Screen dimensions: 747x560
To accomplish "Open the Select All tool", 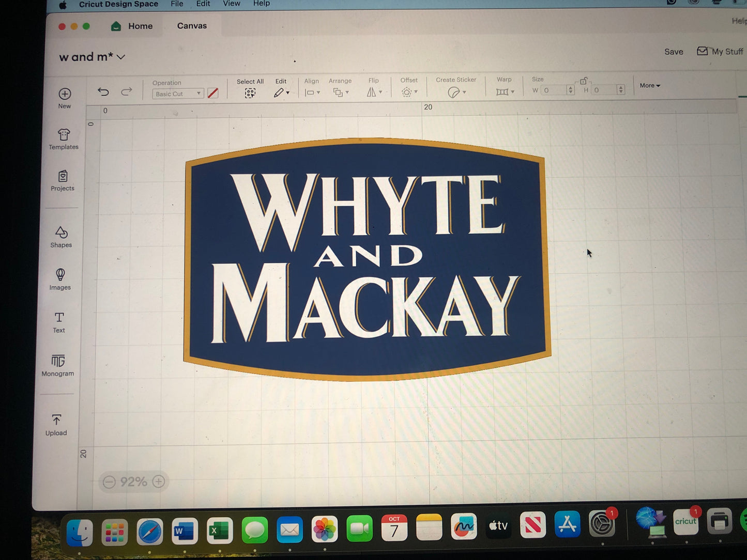I will 250,93.
